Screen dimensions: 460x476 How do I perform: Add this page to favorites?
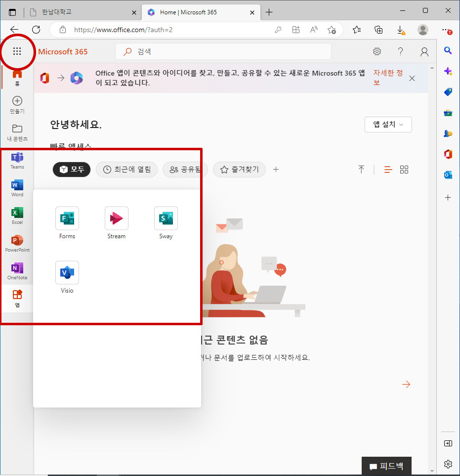point(332,30)
